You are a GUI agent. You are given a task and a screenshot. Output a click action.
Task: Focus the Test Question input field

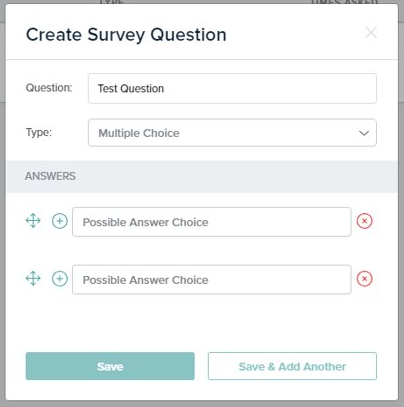click(x=232, y=88)
